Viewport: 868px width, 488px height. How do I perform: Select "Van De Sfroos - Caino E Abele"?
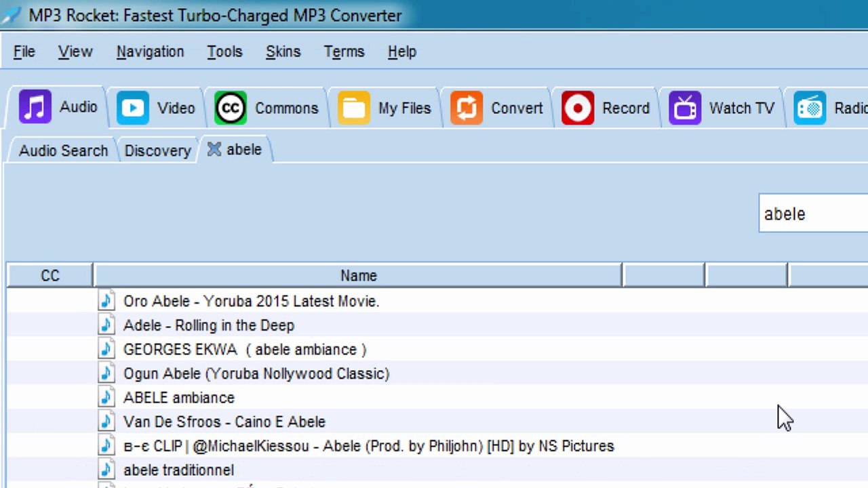[x=224, y=422]
